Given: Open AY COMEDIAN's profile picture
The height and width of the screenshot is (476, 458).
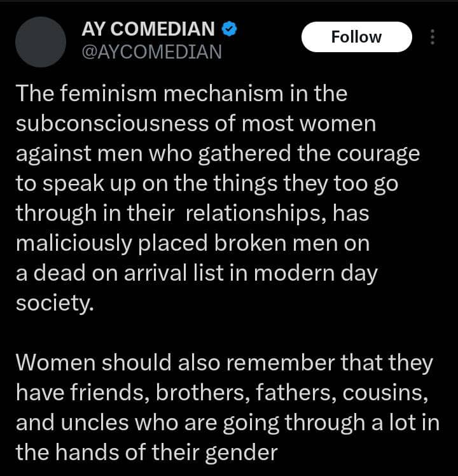Looking at the screenshot, I should (x=41, y=42).
